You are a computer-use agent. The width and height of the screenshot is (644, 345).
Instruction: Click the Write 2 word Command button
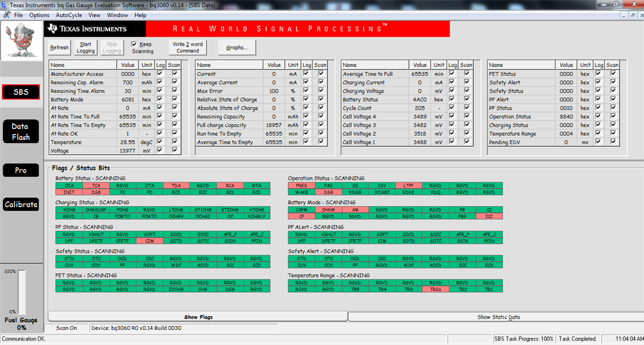coord(188,48)
